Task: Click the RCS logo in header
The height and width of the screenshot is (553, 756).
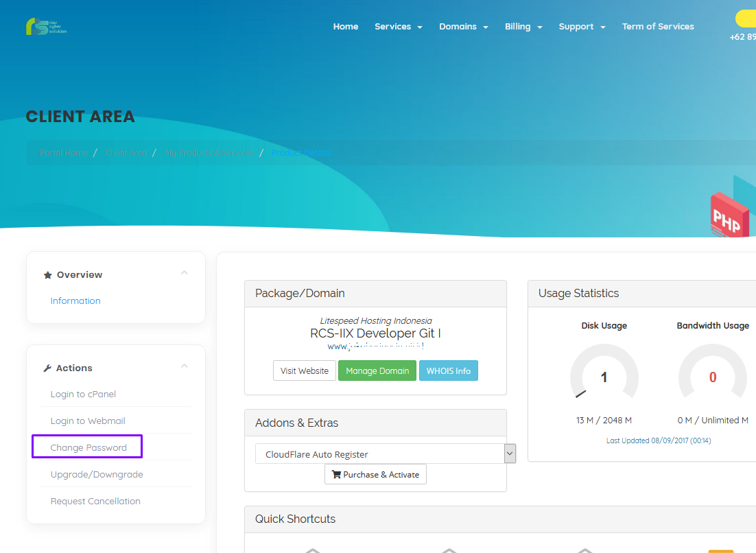Action: pyautogui.click(x=46, y=27)
